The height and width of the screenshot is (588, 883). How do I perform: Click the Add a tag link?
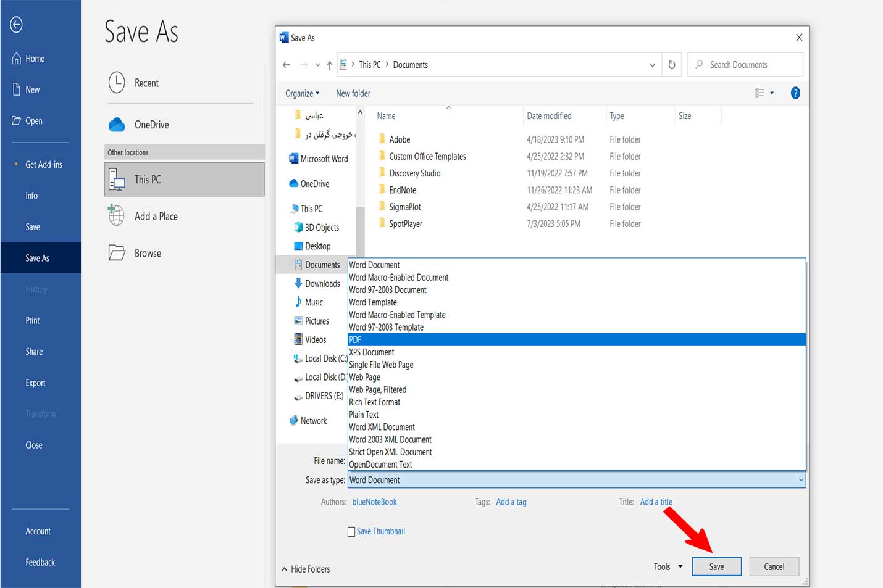point(511,502)
